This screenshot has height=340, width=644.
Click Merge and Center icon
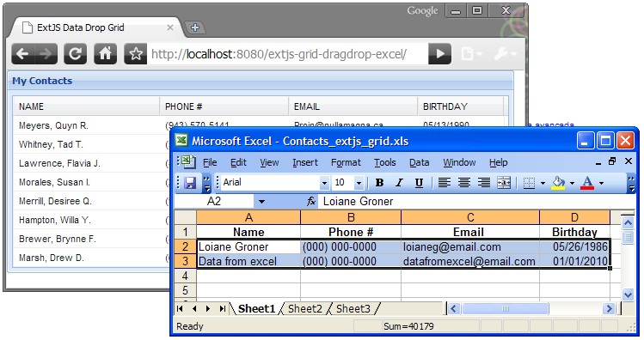(504, 183)
